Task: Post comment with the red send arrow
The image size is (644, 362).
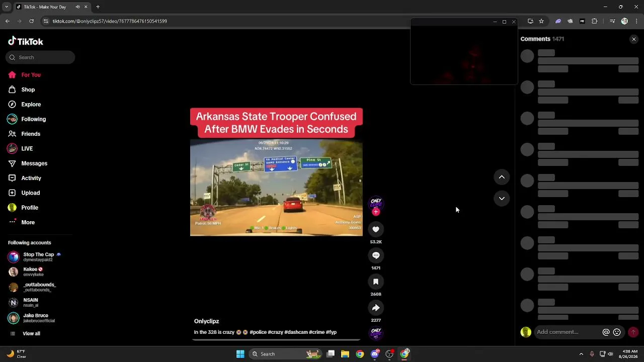Action: (x=633, y=332)
